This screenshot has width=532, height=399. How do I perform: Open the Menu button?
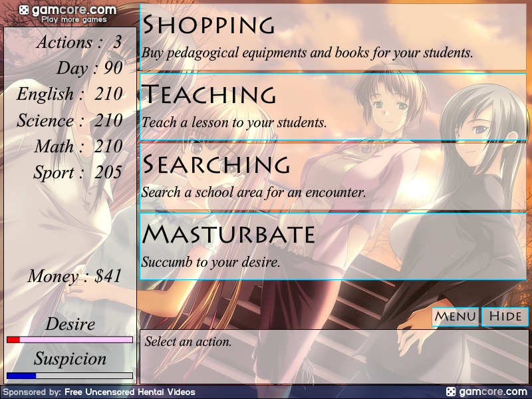pyautogui.click(x=455, y=317)
